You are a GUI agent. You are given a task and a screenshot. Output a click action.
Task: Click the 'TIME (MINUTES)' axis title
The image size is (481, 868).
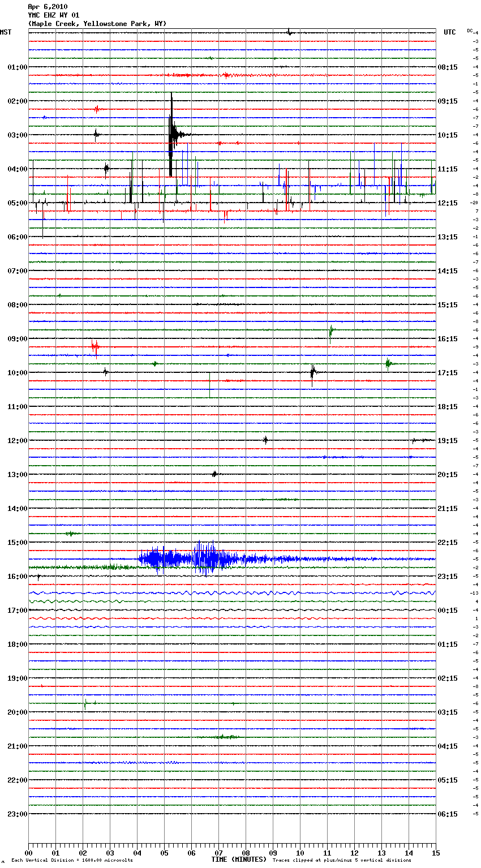239,860
